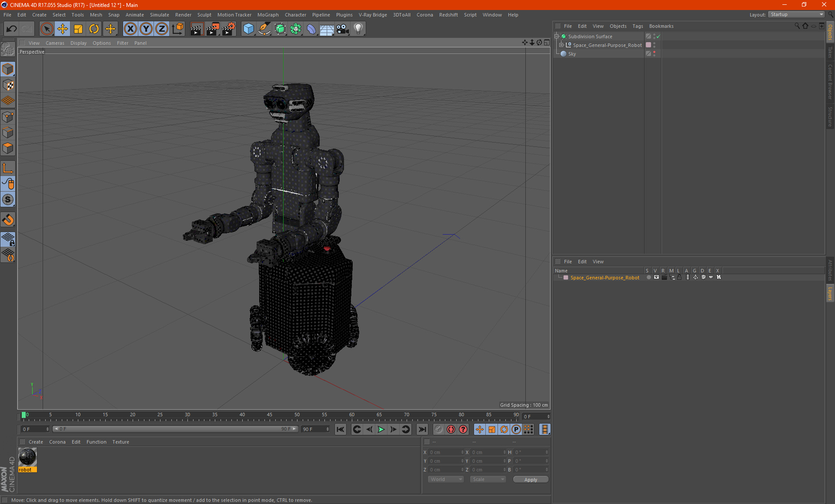Viewport: 835px width, 504px height.
Task: Switch to the Layers side tab
Action: pos(830,293)
